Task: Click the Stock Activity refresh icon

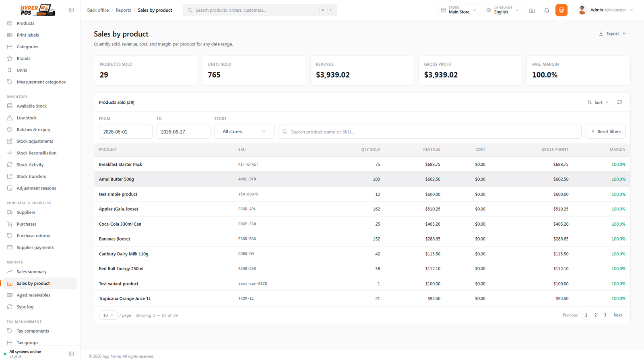Action: [x=10, y=165]
